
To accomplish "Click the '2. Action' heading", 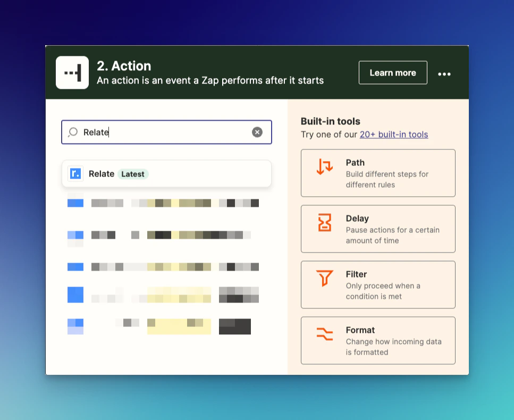I will (124, 66).
